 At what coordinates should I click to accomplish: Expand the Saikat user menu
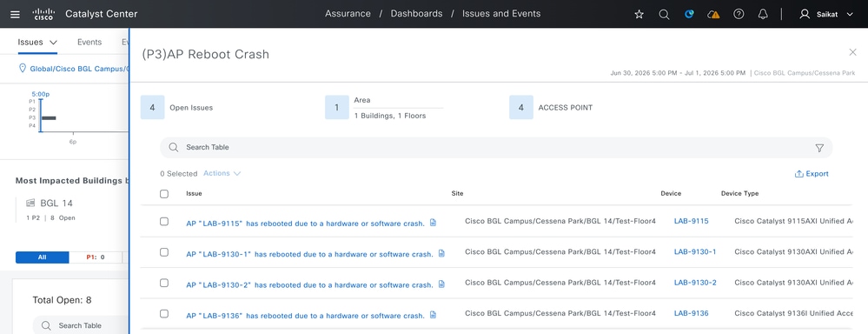[850, 15]
